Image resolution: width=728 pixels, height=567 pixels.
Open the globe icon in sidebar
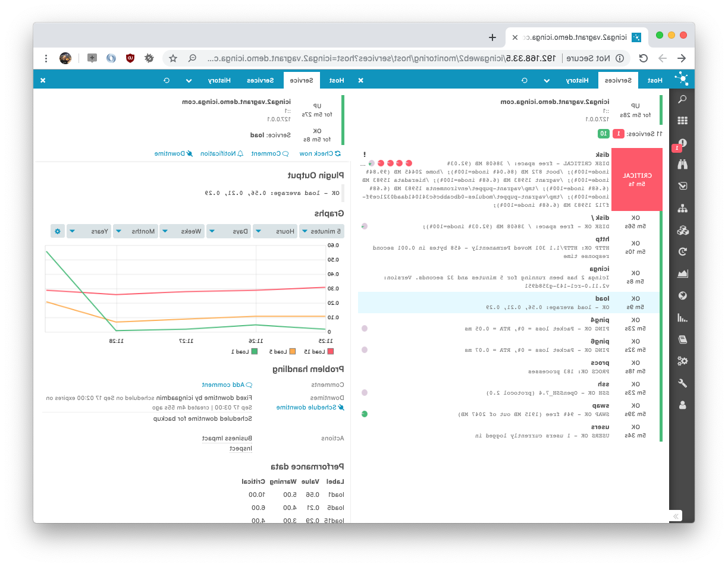click(x=682, y=295)
